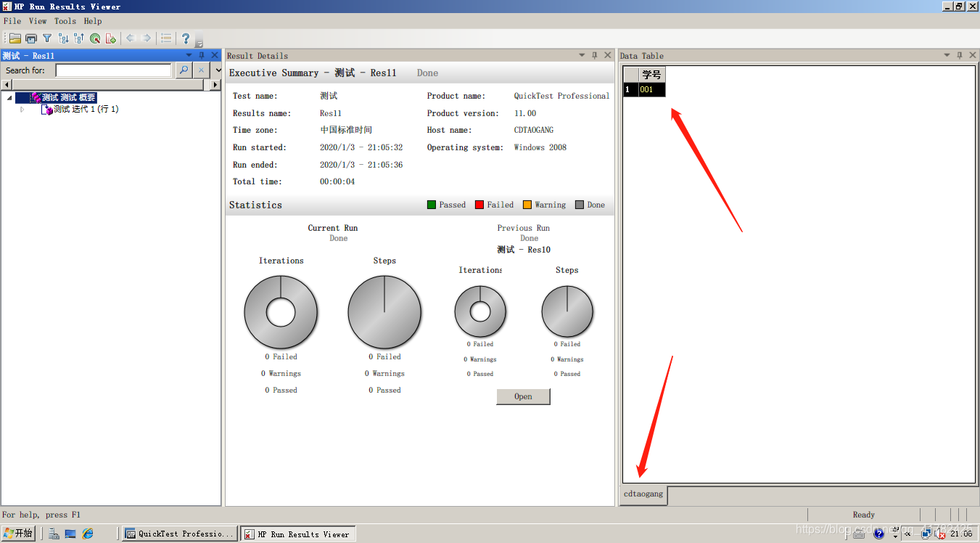Click the QuickTest Professional product name
This screenshot has height=543, width=980.
(561, 96)
